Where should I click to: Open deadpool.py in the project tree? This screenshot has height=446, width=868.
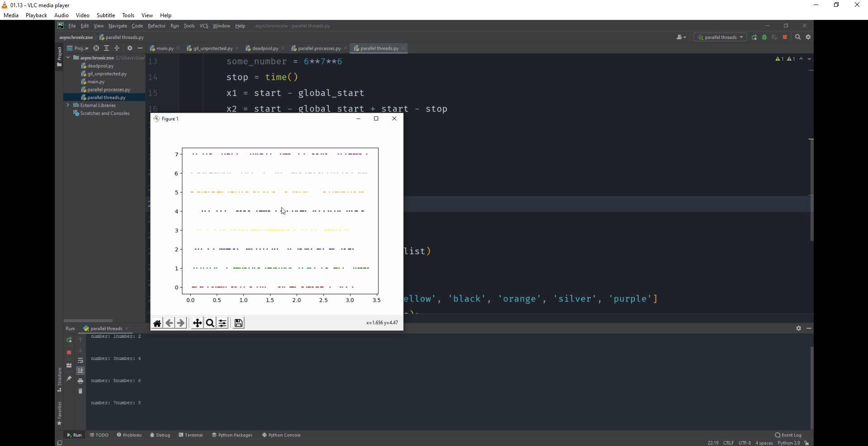[x=100, y=66]
